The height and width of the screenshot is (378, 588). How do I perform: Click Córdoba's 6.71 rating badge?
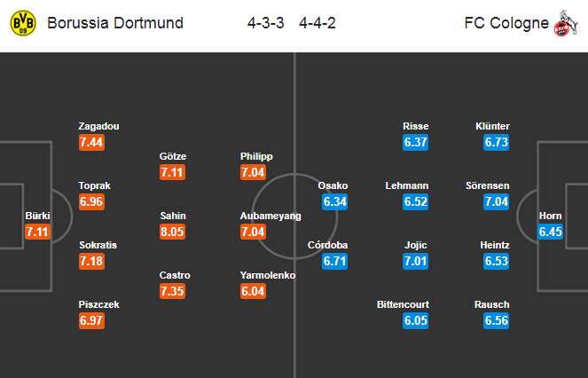pyautogui.click(x=335, y=261)
